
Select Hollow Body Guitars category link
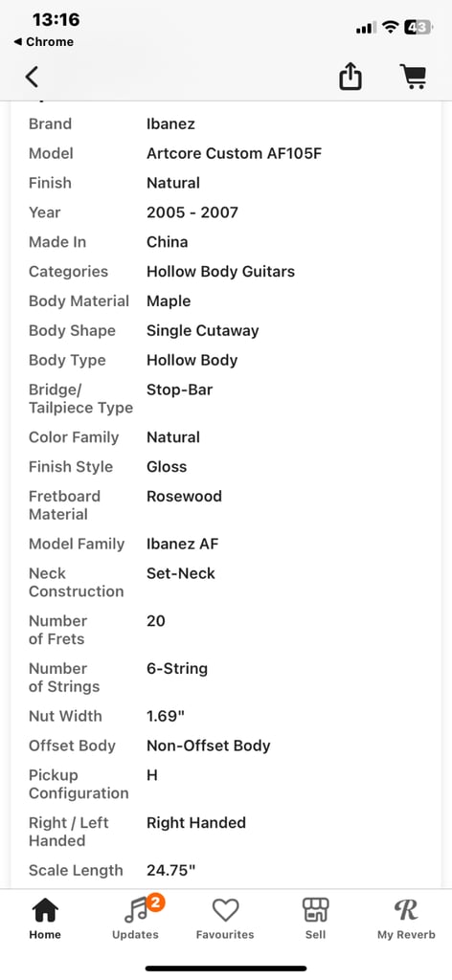point(220,271)
